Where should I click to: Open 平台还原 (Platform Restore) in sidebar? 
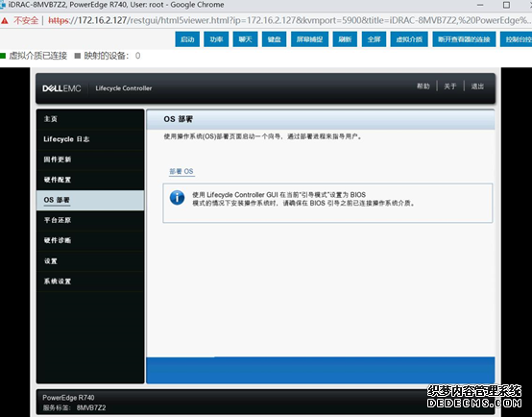click(x=90, y=220)
